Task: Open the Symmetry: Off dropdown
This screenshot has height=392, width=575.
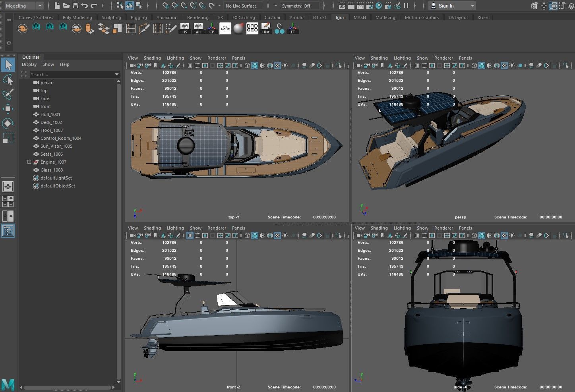Action: pyautogui.click(x=300, y=6)
